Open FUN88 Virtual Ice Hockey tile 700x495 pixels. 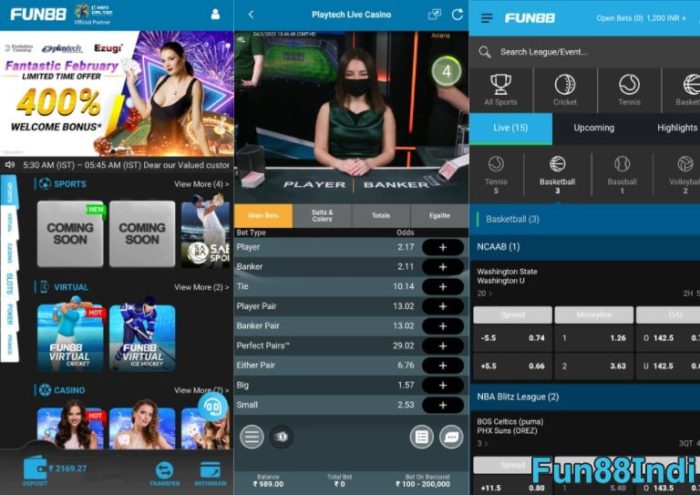(142, 337)
